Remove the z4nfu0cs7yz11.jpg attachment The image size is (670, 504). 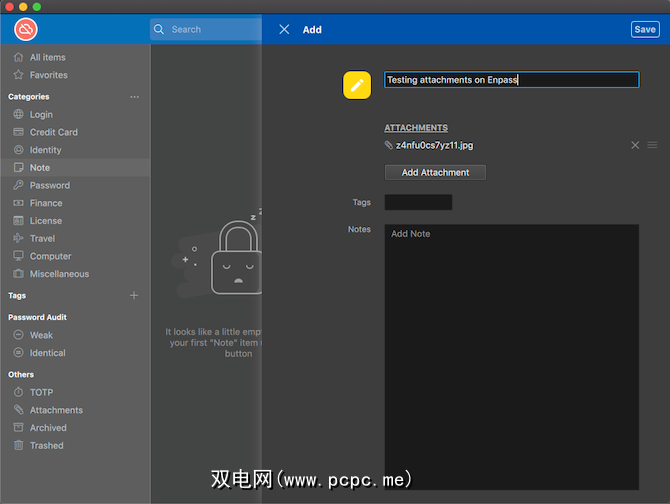pos(634,145)
